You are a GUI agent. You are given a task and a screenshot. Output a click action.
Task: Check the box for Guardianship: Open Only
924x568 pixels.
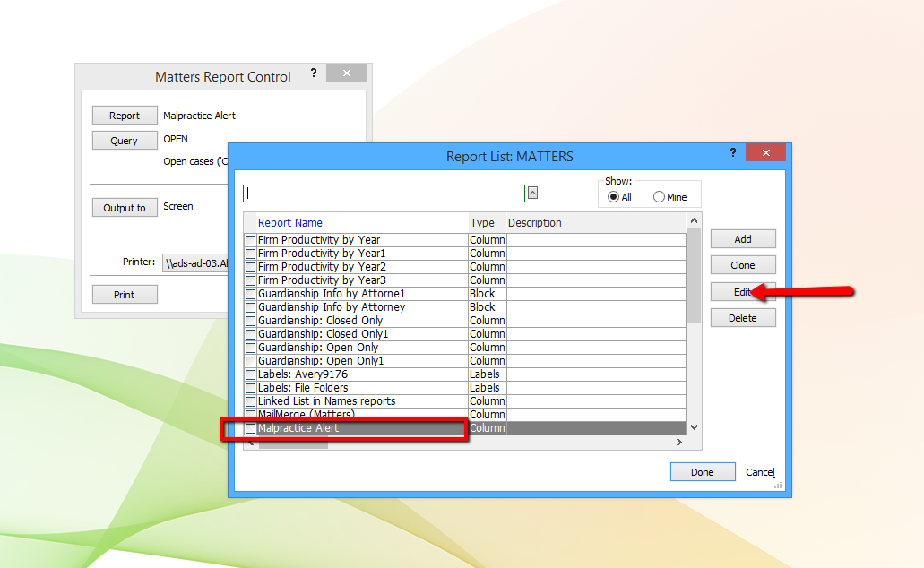coord(250,349)
